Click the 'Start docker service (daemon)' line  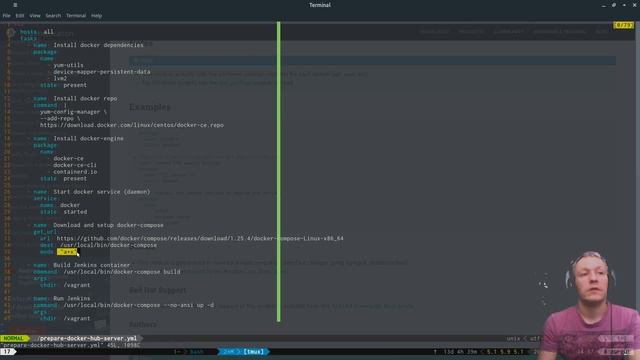click(102, 191)
